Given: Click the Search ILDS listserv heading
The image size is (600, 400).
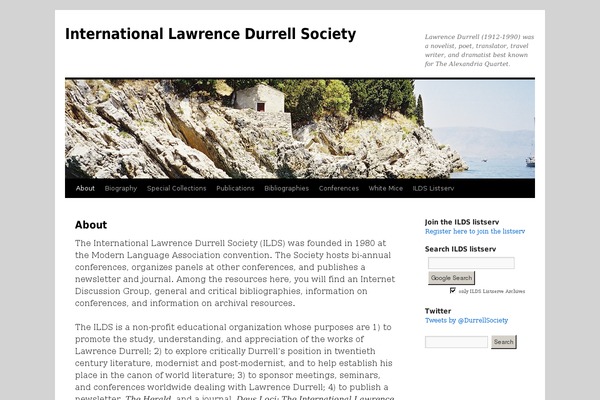Looking at the screenshot, I should tap(460, 249).
